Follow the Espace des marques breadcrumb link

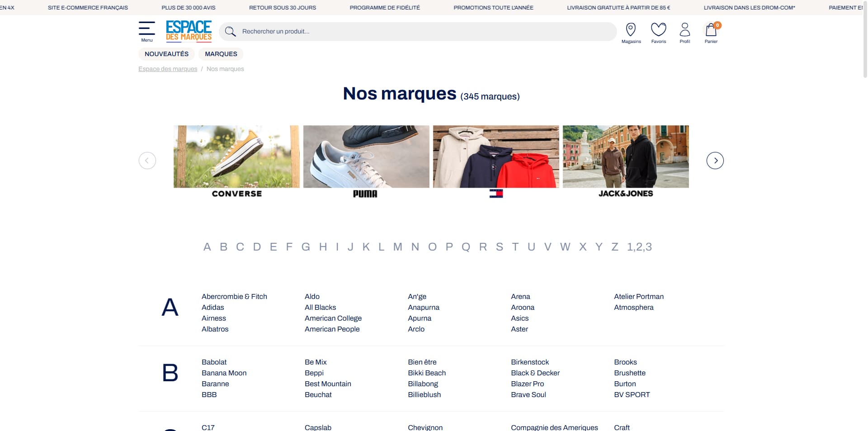click(168, 69)
